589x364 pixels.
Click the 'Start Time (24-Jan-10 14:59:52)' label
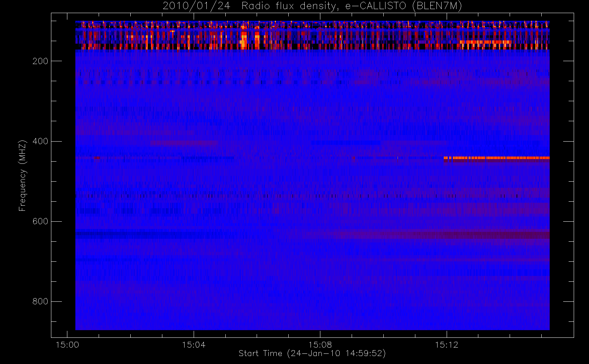click(x=312, y=353)
